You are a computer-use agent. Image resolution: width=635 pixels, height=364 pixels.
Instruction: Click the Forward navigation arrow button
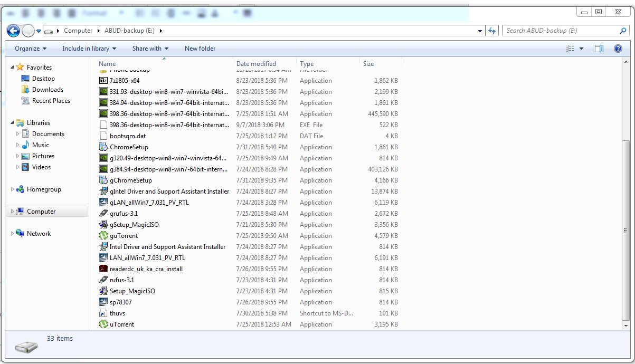29,31
